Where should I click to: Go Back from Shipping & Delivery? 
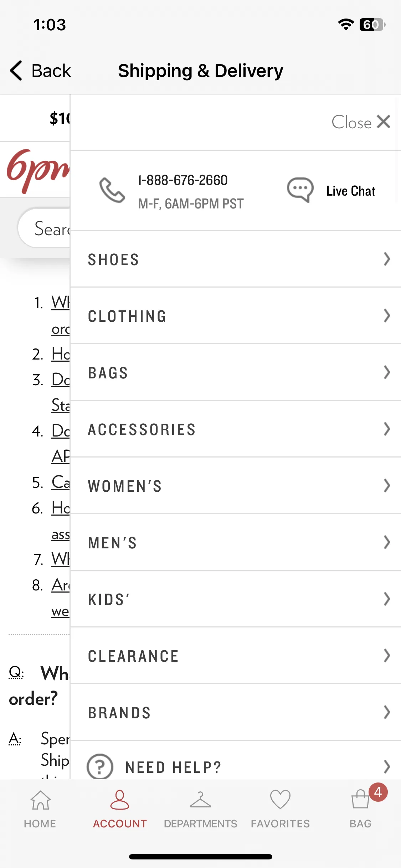coord(40,71)
